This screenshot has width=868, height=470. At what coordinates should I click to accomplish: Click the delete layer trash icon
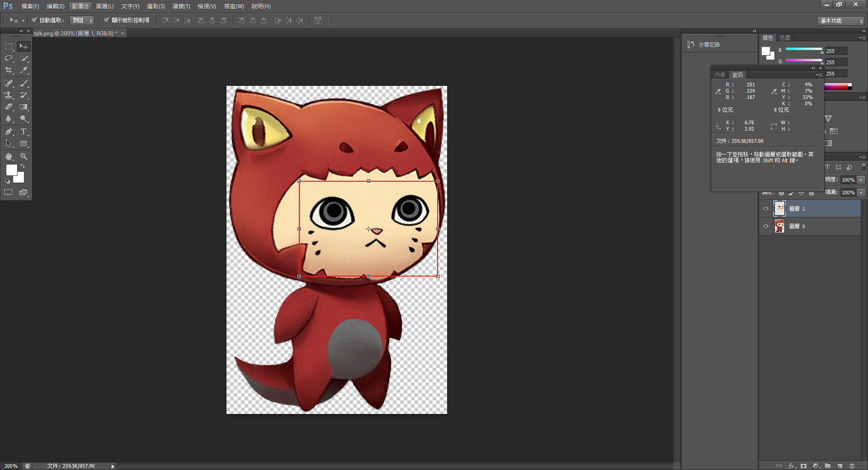[x=852, y=465]
